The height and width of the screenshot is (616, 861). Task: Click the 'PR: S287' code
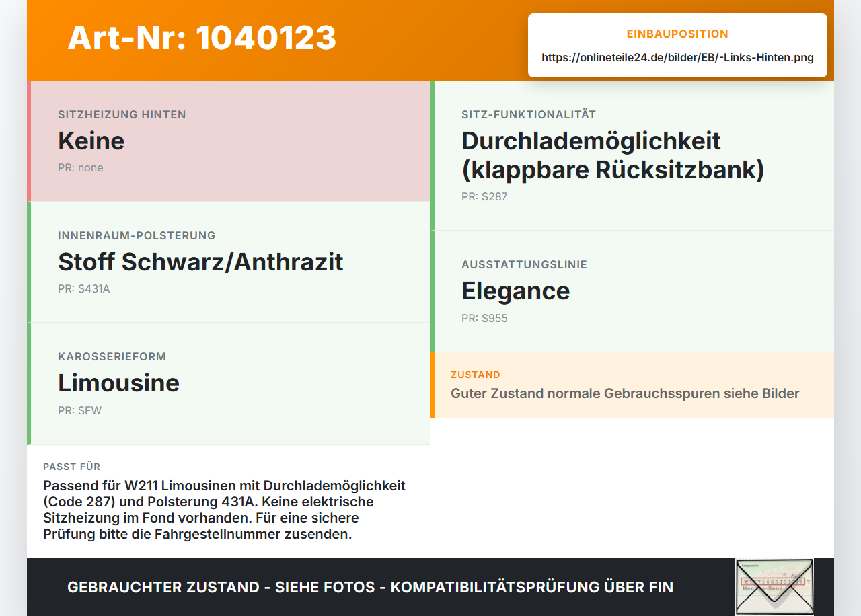(x=484, y=196)
